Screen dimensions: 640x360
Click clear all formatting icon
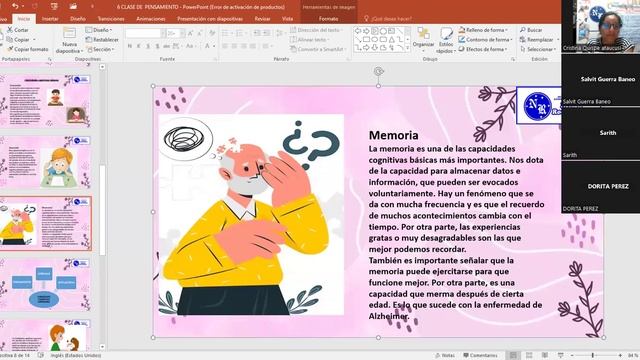tap(212, 33)
